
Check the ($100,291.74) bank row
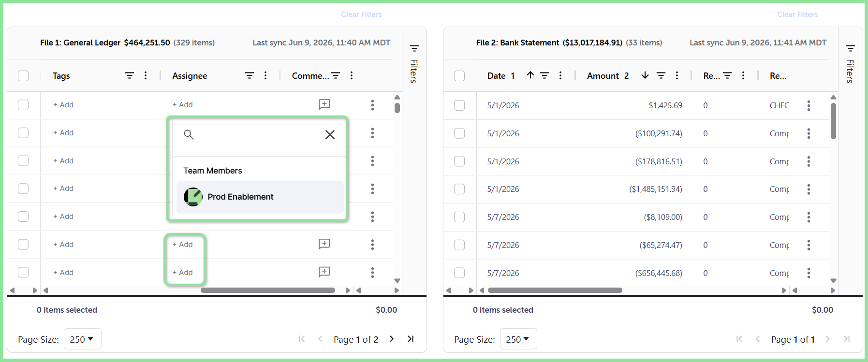pyautogui.click(x=459, y=133)
